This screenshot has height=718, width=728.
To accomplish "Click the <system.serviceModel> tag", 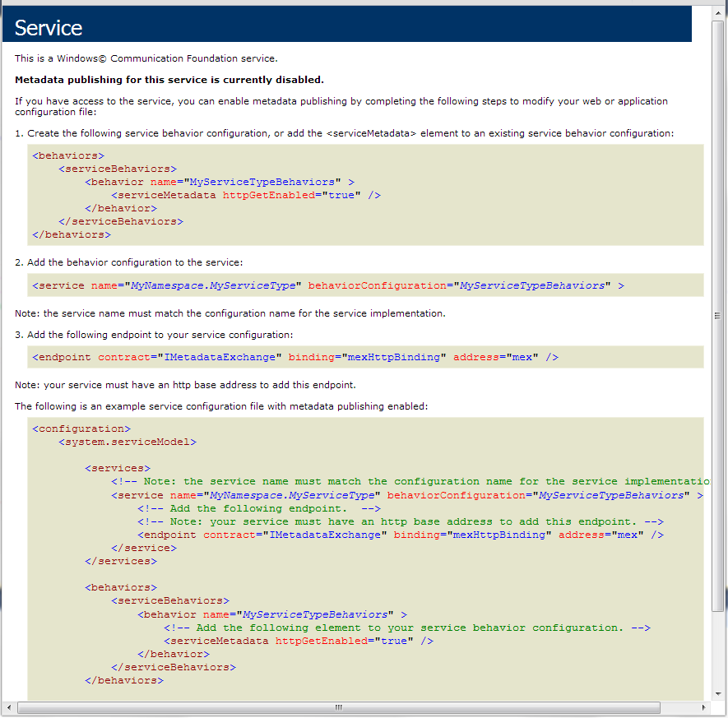I will click(x=128, y=442).
